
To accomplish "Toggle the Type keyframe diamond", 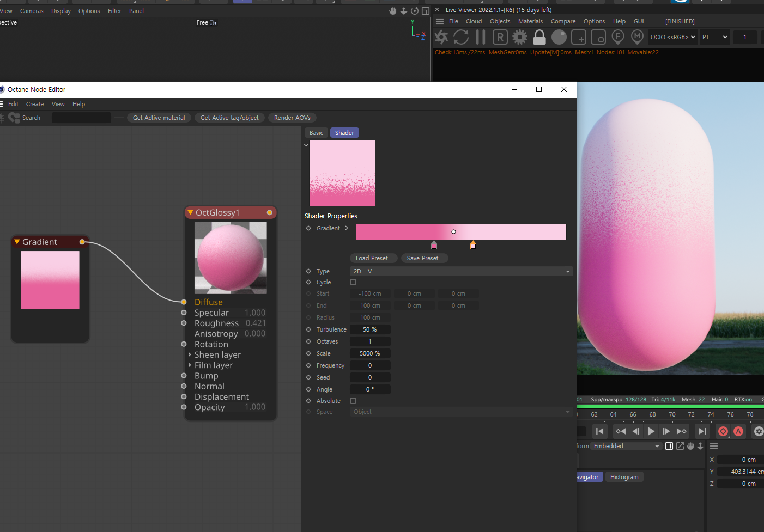I will tap(308, 271).
